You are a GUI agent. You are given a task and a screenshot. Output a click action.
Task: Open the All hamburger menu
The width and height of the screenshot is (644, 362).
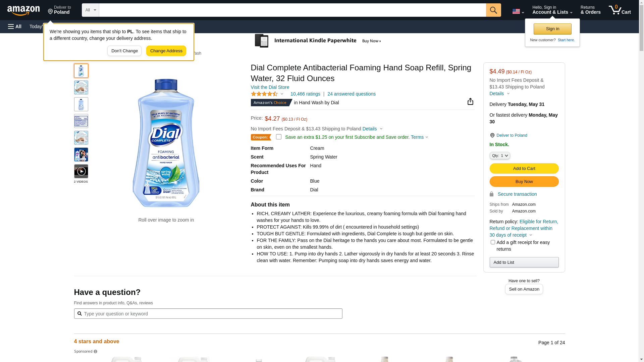click(x=15, y=26)
